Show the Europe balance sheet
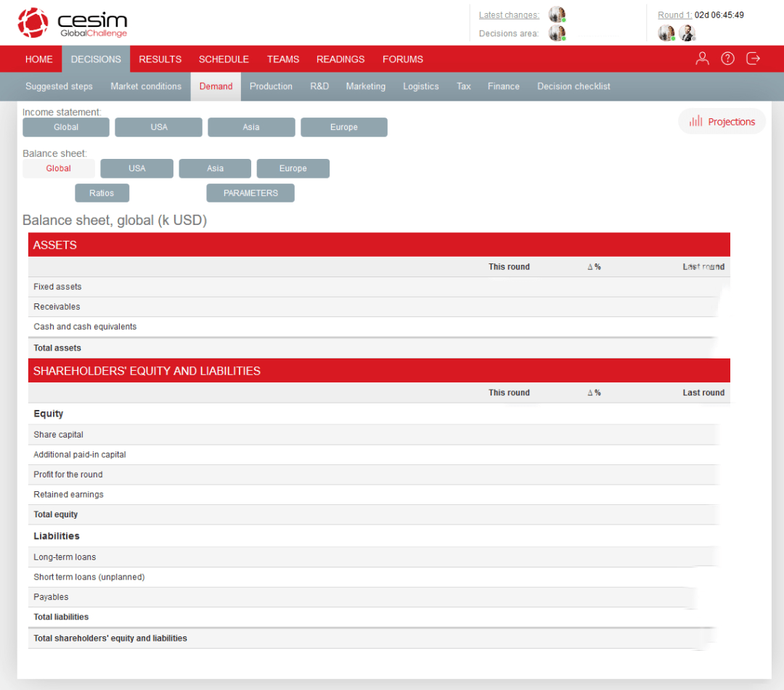This screenshot has width=784, height=690. click(x=293, y=168)
